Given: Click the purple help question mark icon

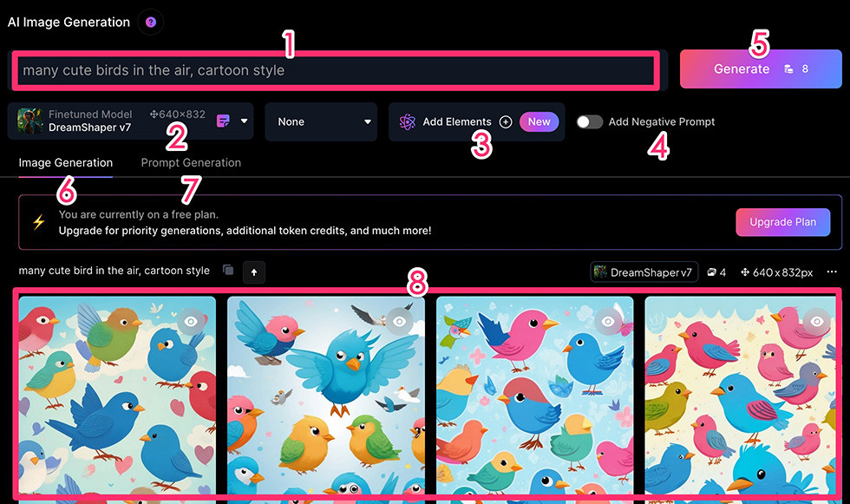Looking at the screenshot, I should pos(151,23).
